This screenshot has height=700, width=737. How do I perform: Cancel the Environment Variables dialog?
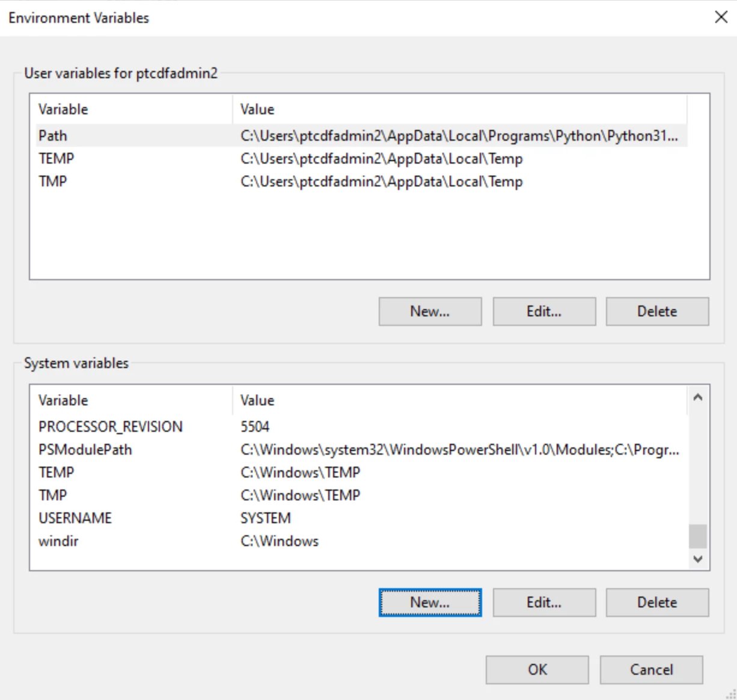pyautogui.click(x=651, y=670)
